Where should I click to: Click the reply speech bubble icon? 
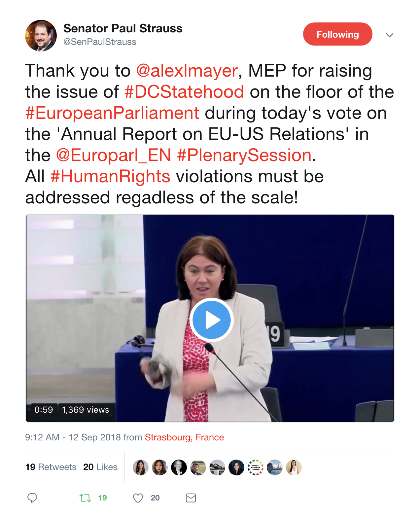[x=32, y=498]
